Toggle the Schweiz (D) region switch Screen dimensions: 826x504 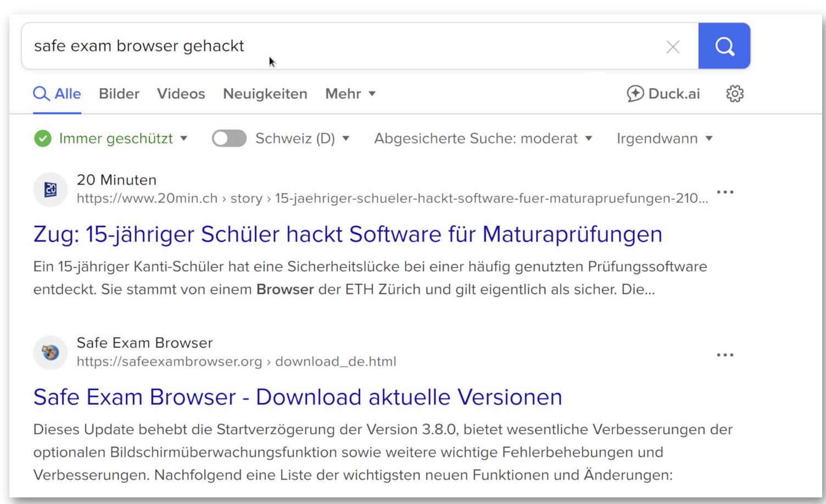(x=229, y=138)
